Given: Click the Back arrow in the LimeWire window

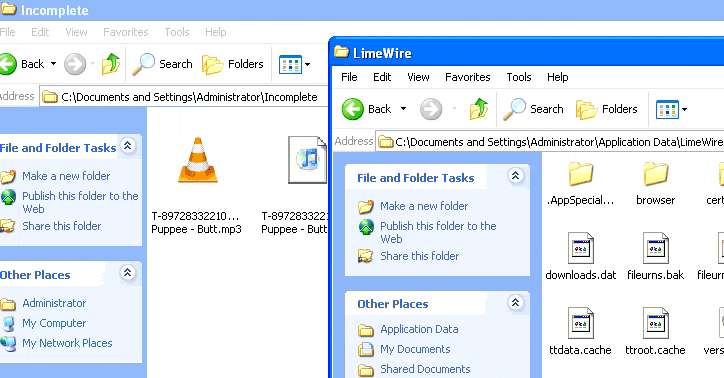Looking at the screenshot, I should pos(353,109).
